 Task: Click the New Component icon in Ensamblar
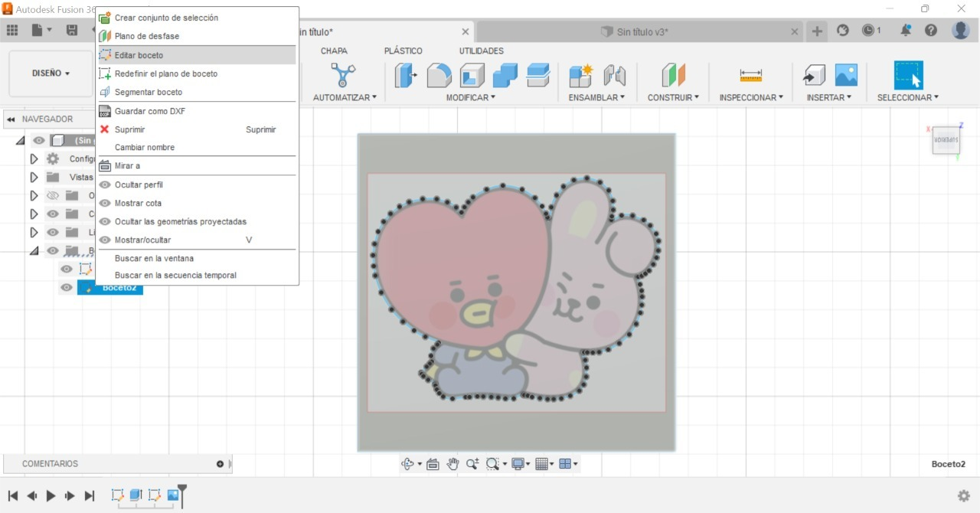581,75
